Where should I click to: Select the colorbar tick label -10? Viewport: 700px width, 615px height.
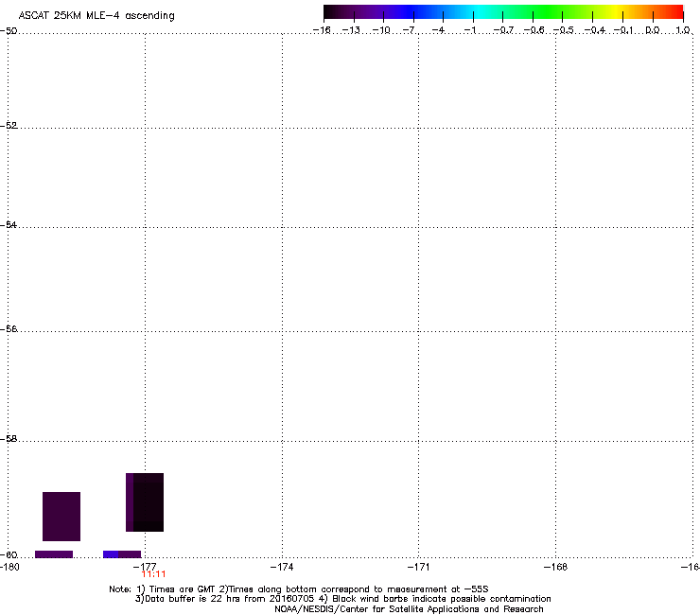click(381, 30)
